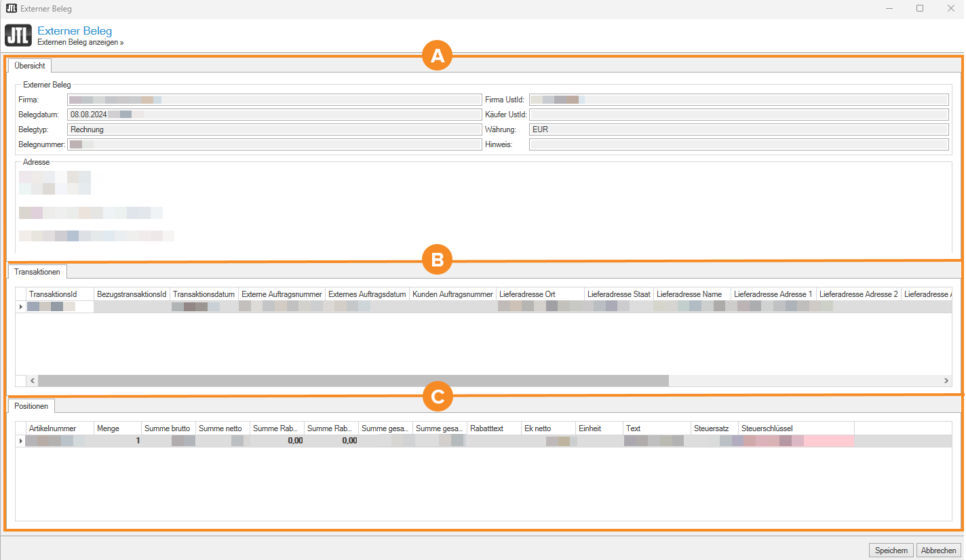
Task: Click the Speichern button
Action: pos(891,551)
